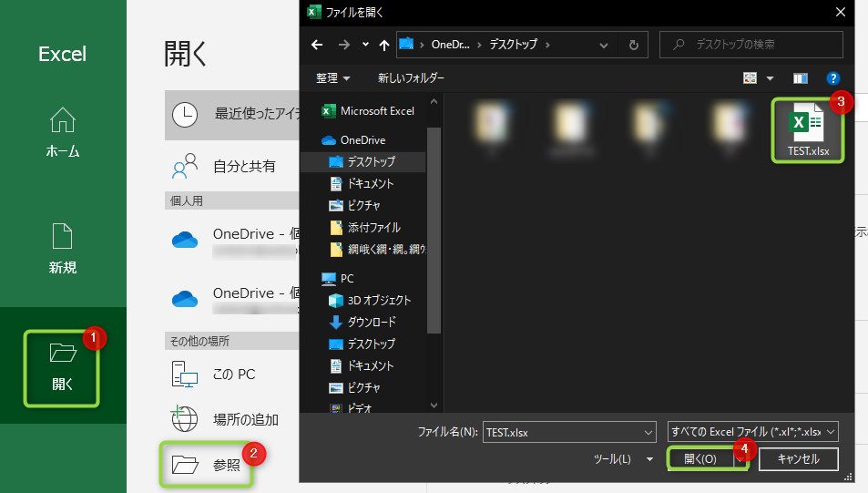Viewport: 868px width, 493px height.
Task: Open ピクチャ under PC
Action: click(x=355, y=388)
